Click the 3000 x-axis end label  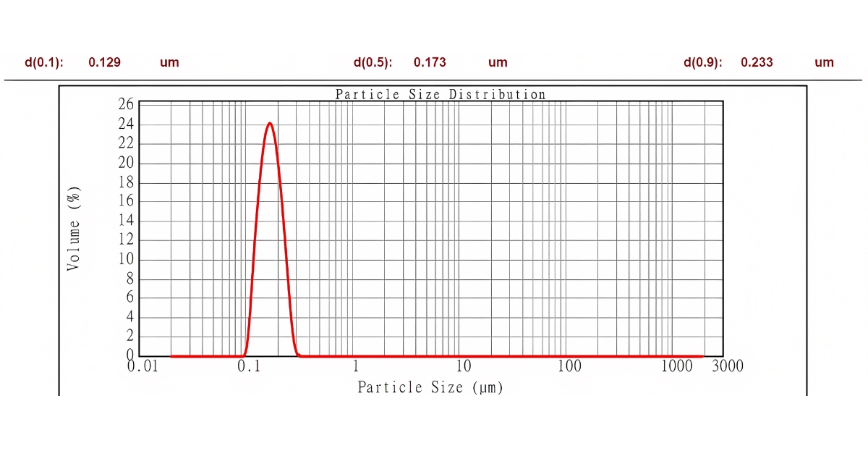pos(727,366)
